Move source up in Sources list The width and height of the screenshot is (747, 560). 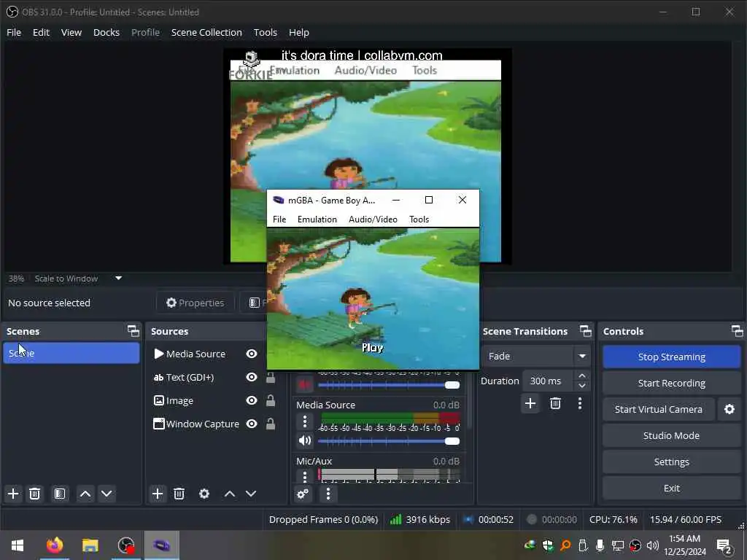[x=230, y=494]
